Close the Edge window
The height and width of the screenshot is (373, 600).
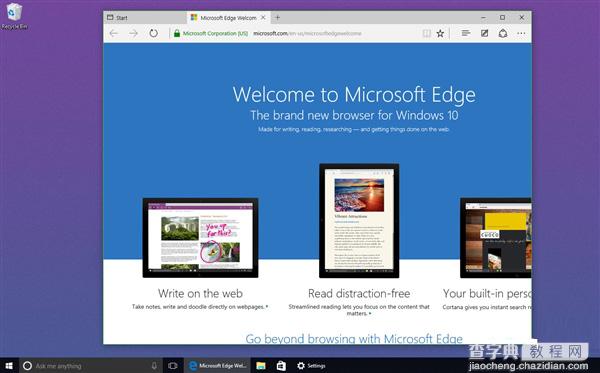point(522,18)
